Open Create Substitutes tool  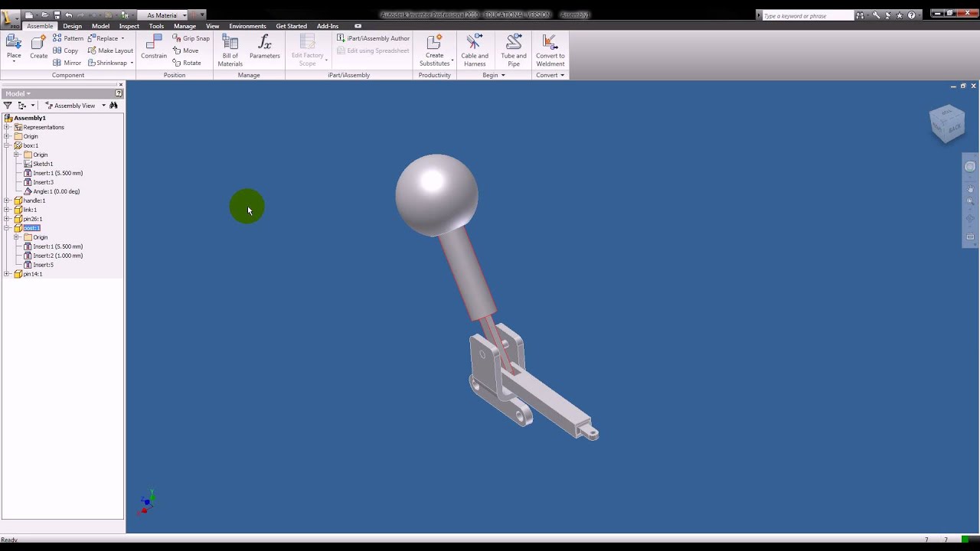pos(435,51)
